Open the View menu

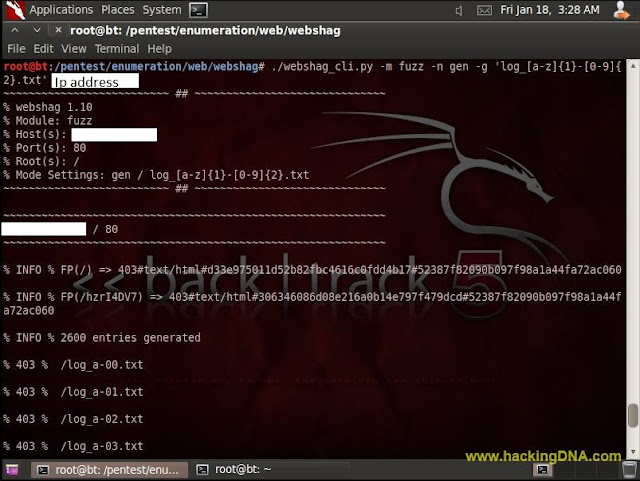[74, 49]
